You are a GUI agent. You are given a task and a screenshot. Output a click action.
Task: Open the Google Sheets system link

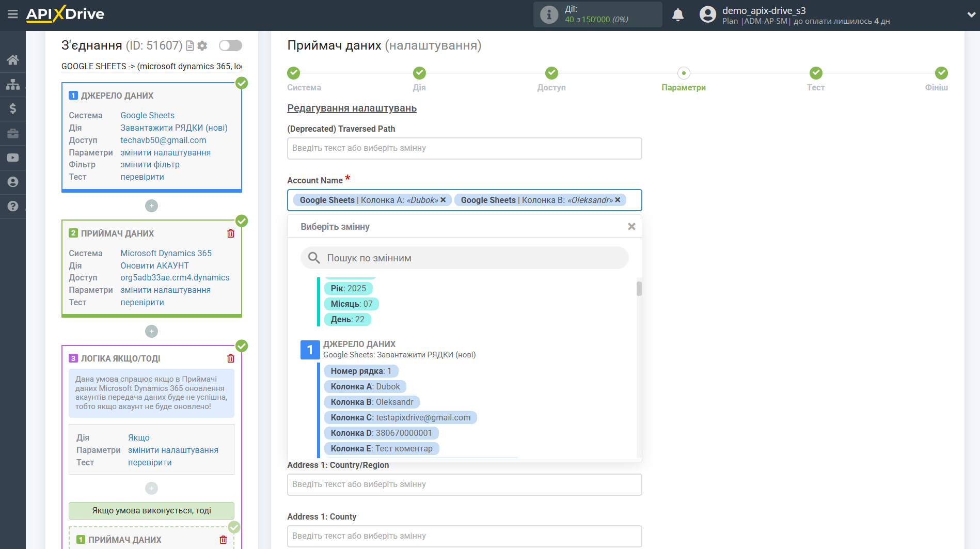point(147,116)
